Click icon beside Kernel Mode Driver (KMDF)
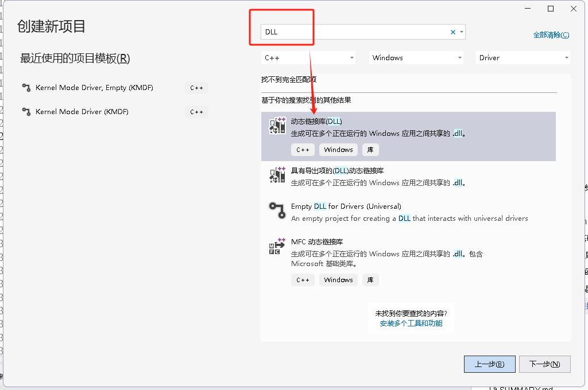Image resolution: width=588 pixels, height=390 pixels. click(26, 112)
